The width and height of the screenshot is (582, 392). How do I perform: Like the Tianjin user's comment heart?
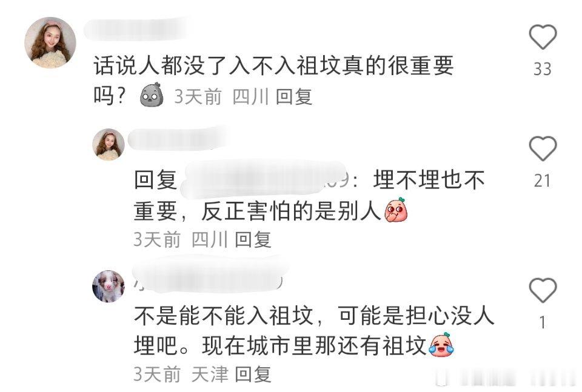[543, 290]
